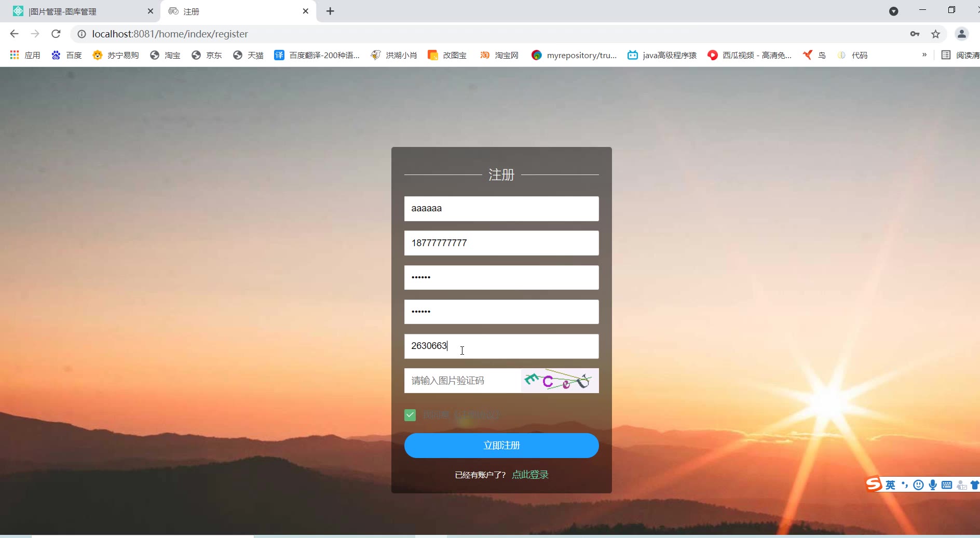View site information icon beside the URL
This screenshot has height=538, width=980.
pyautogui.click(x=81, y=34)
